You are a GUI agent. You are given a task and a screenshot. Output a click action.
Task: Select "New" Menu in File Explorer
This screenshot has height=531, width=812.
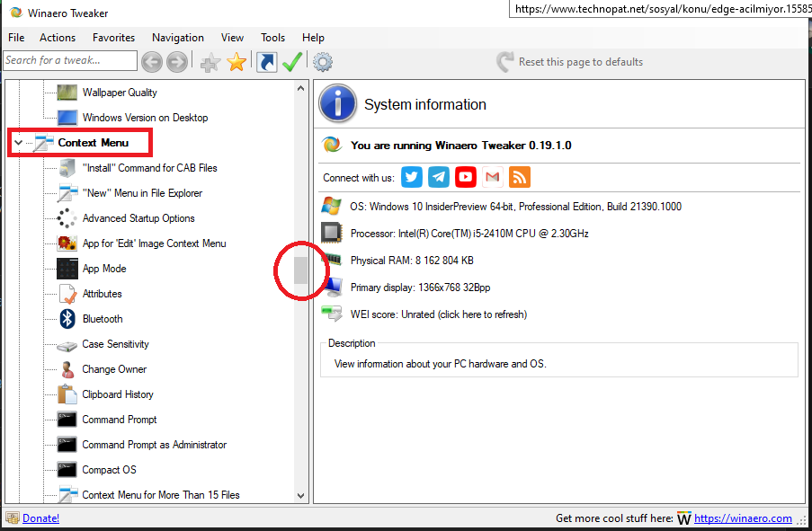point(142,193)
